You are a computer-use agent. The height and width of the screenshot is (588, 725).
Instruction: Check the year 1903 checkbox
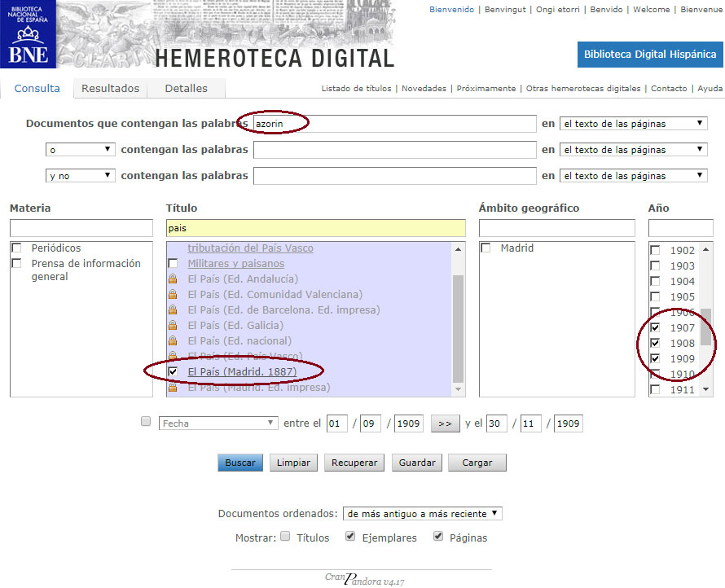pyautogui.click(x=655, y=265)
